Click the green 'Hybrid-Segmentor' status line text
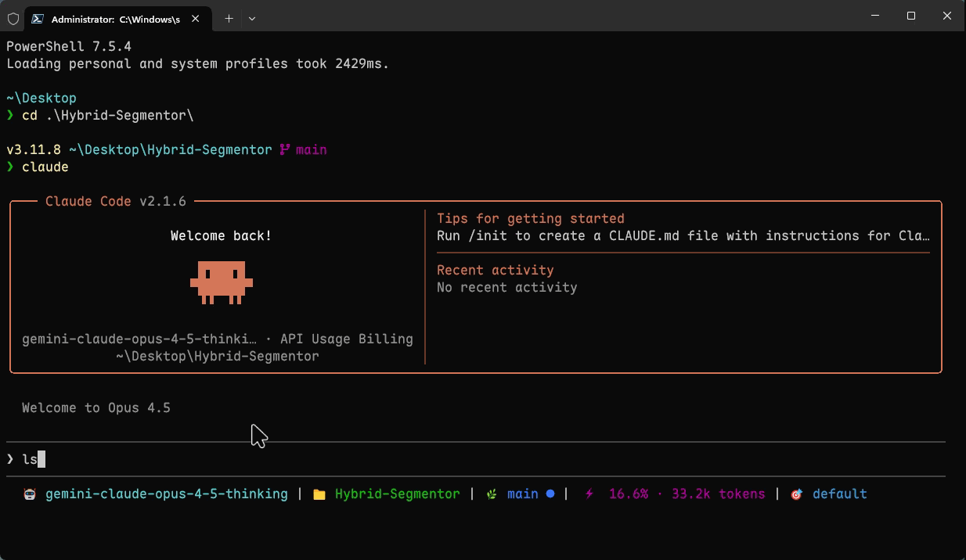 [398, 494]
